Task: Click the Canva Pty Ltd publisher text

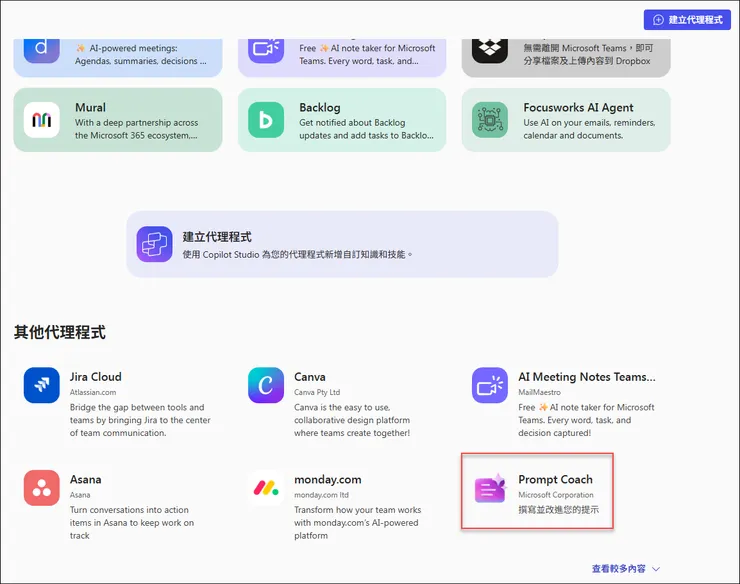Action: [x=317, y=392]
